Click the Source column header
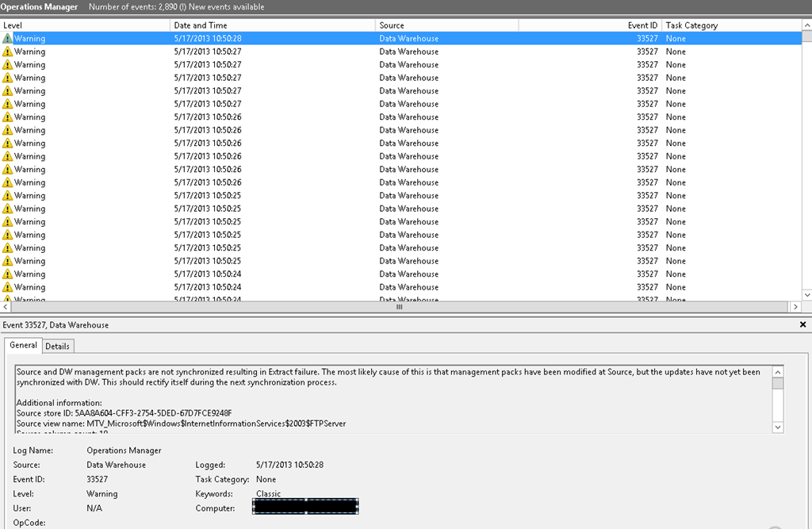812x529 pixels. pyautogui.click(x=444, y=25)
